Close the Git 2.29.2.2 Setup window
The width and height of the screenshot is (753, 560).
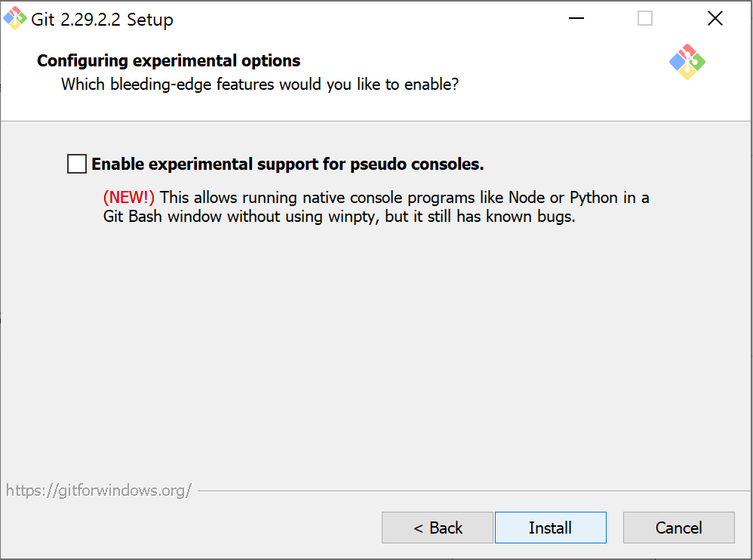715,18
